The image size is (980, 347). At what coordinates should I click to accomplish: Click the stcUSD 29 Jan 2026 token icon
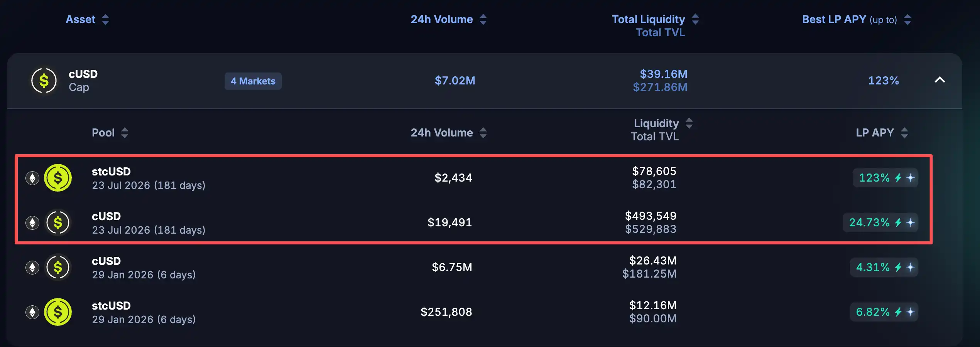point(58,312)
